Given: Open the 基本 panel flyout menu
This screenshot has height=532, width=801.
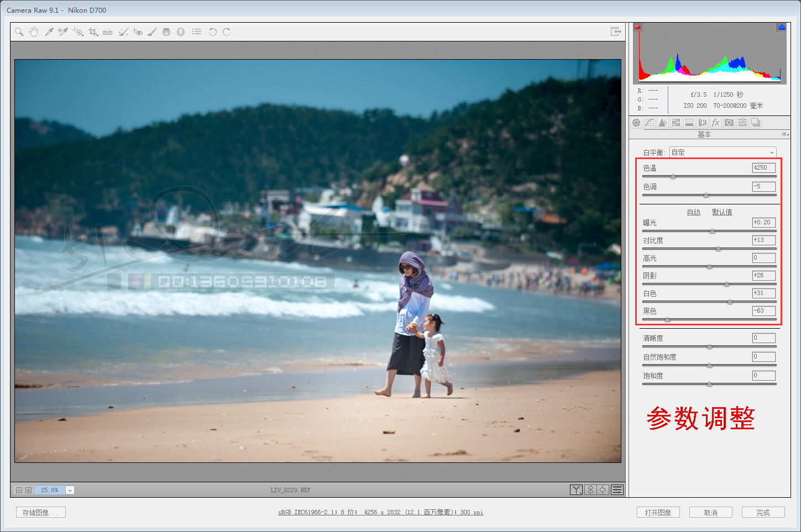Looking at the screenshot, I should pos(785,134).
